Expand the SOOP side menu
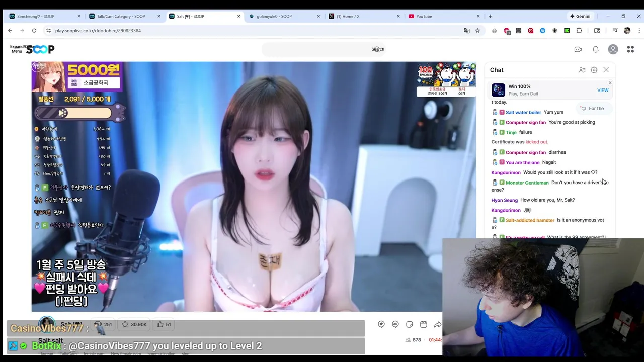The height and width of the screenshot is (362, 644). click(17, 49)
